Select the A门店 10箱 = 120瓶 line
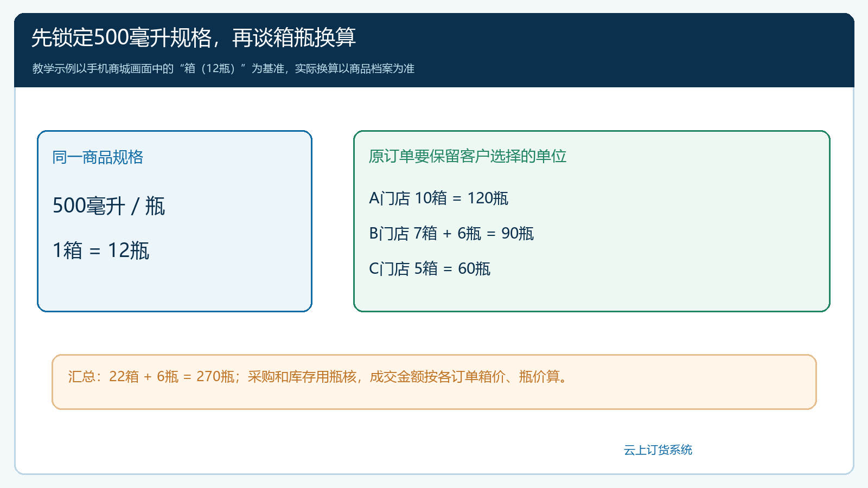Viewport: 868px width, 488px height. [438, 198]
